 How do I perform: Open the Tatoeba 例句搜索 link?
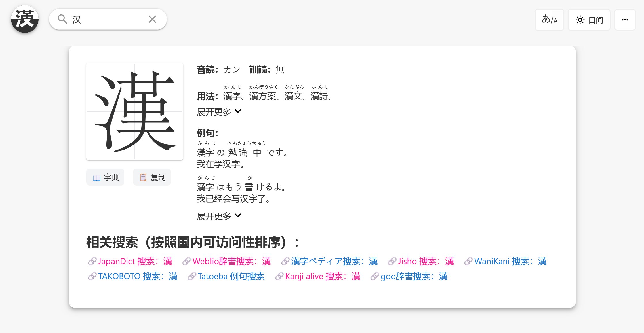click(x=226, y=276)
